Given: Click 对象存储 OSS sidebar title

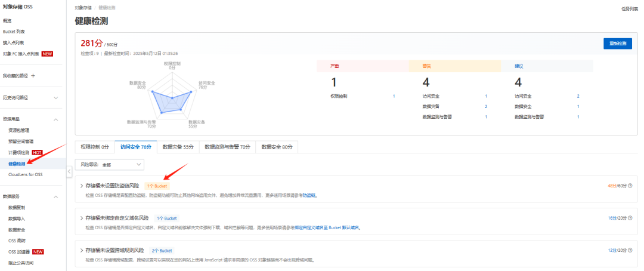Looking at the screenshot, I should coord(18,7).
